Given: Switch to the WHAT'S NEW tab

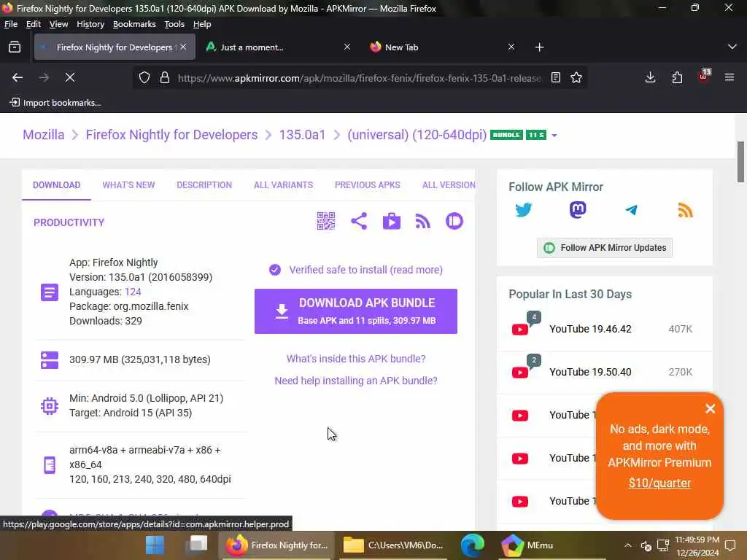Looking at the screenshot, I should pyautogui.click(x=128, y=184).
